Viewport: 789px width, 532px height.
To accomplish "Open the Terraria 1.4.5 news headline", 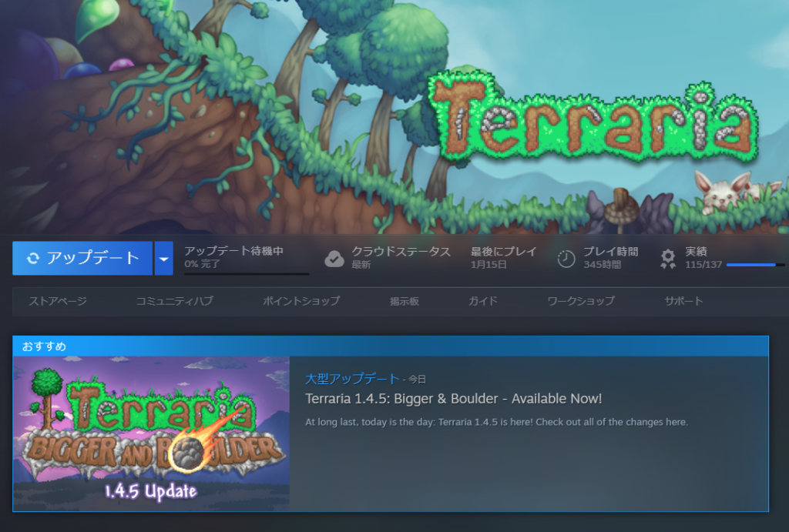I will 453,399.
